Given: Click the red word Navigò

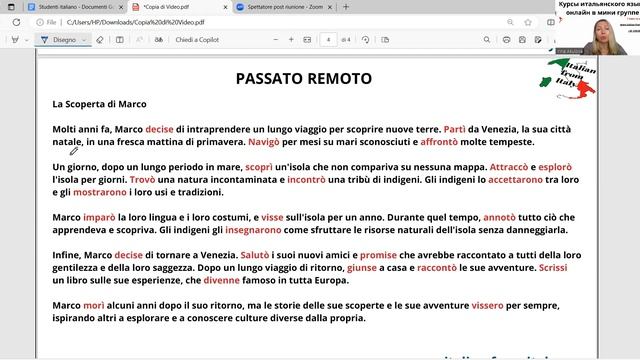Looking at the screenshot, I should click(x=264, y=142).
